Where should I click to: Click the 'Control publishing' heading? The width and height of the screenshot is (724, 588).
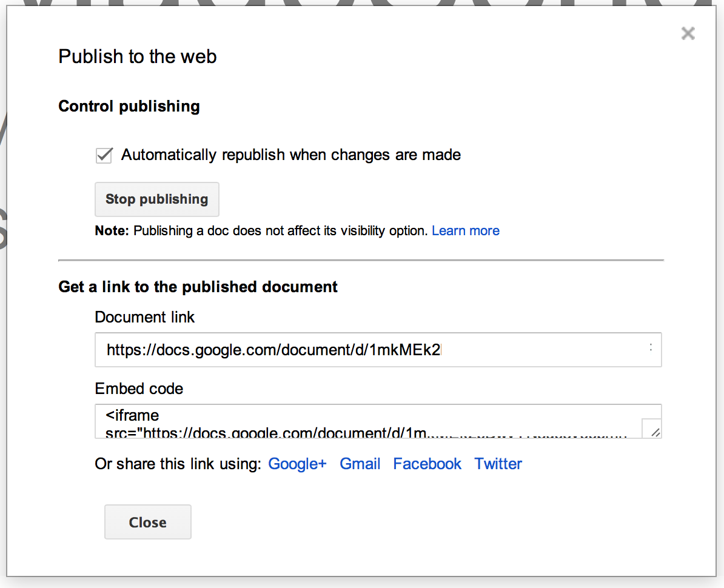coord(129,106)
